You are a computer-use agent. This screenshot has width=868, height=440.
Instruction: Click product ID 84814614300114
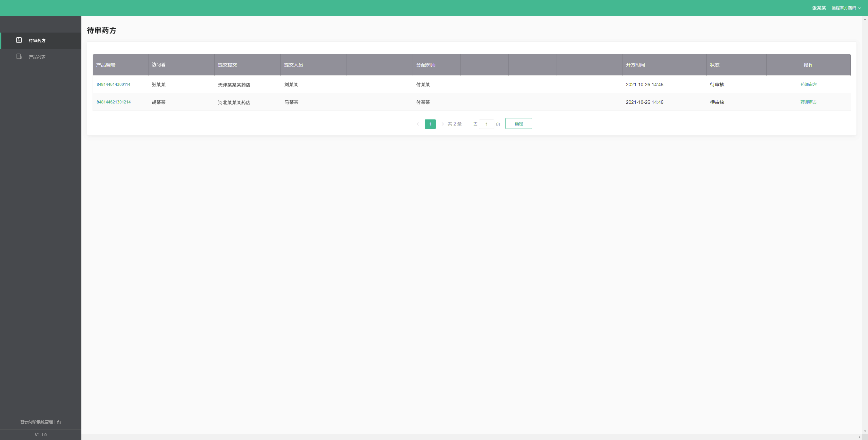(113, 84)
